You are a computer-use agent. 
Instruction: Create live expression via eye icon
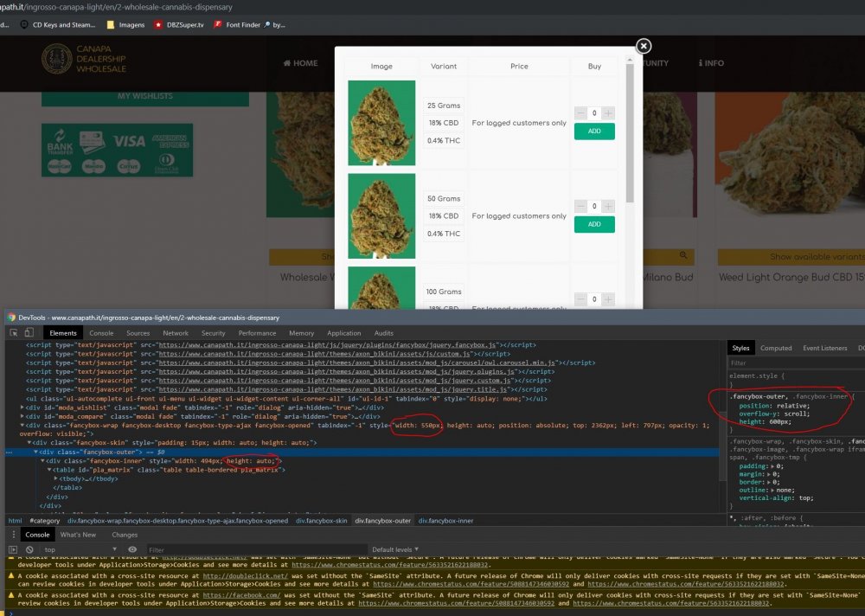click(132, 549)
